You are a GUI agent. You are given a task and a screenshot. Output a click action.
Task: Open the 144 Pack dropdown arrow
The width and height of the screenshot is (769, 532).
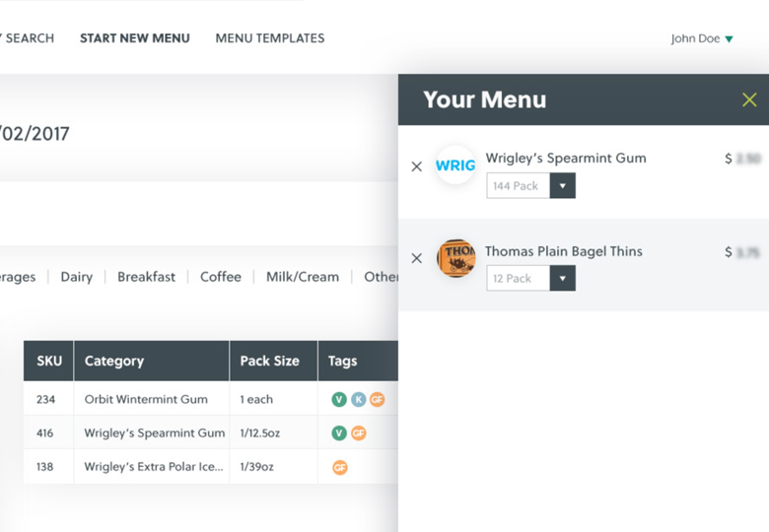(x=563, y=185)
